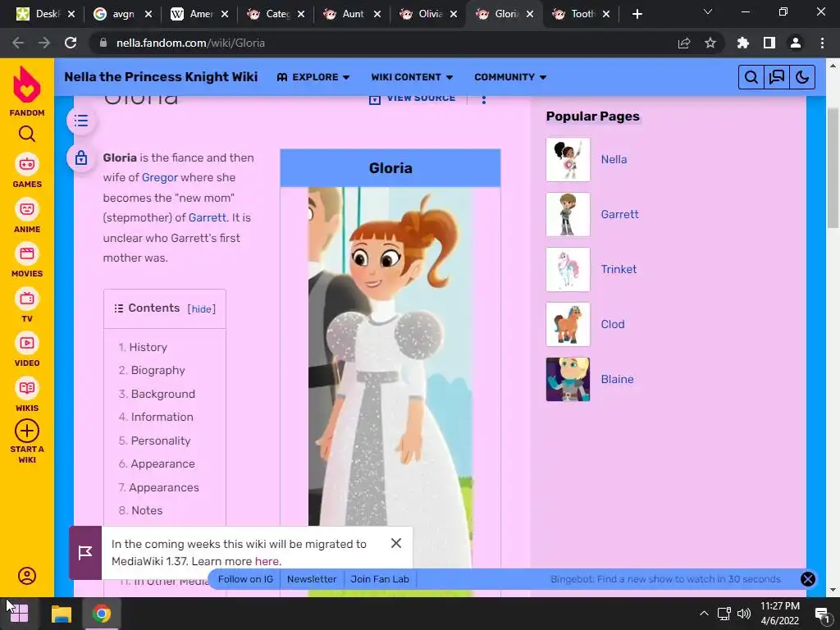
Task: Open the Gregor link
Action: (160, 177)
